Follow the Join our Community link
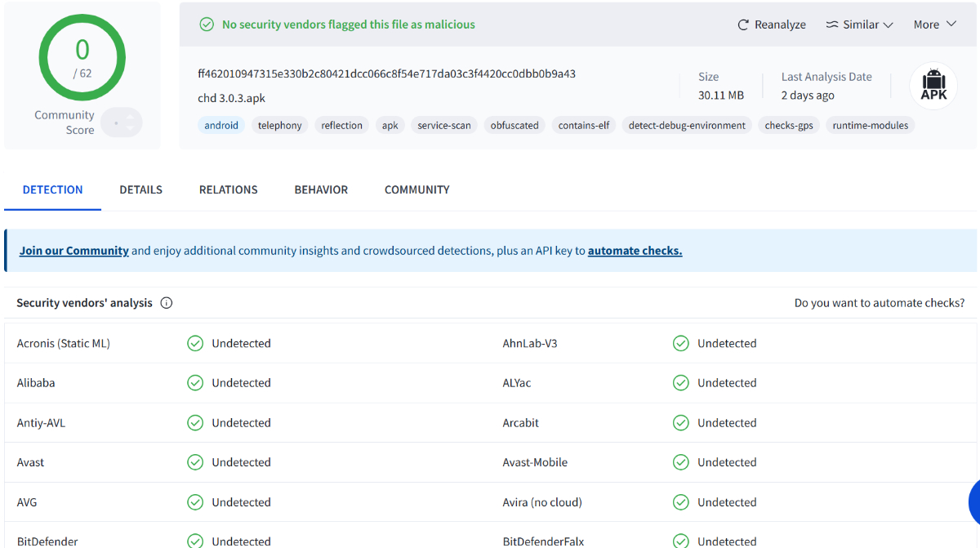The image size is (980, 548). (74, 251)
